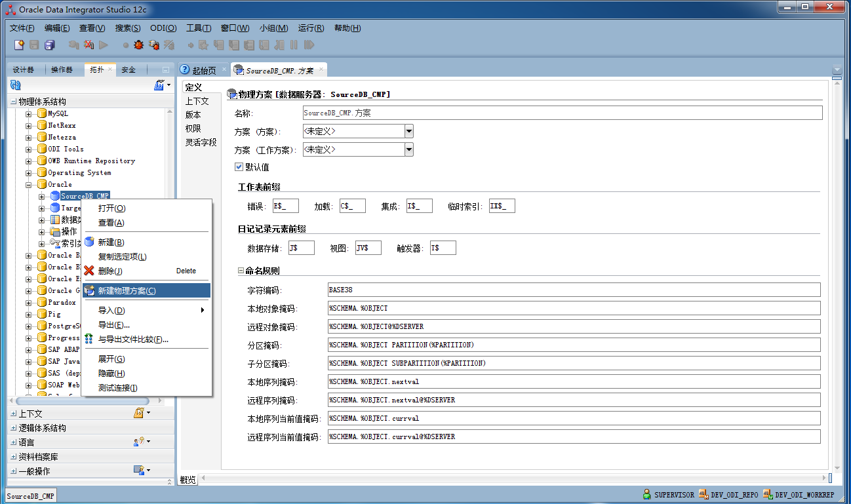Image resolution: width=851 pixels, height=504 pixels.
Task: Click the new icon in 一般操作 panel
Action: [x=139, y=471]
